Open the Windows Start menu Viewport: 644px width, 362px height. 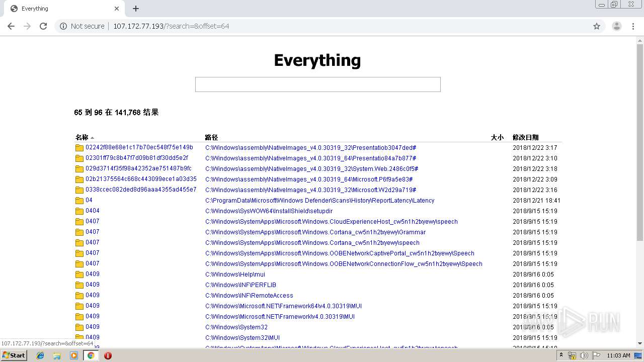tap(14, 355)
